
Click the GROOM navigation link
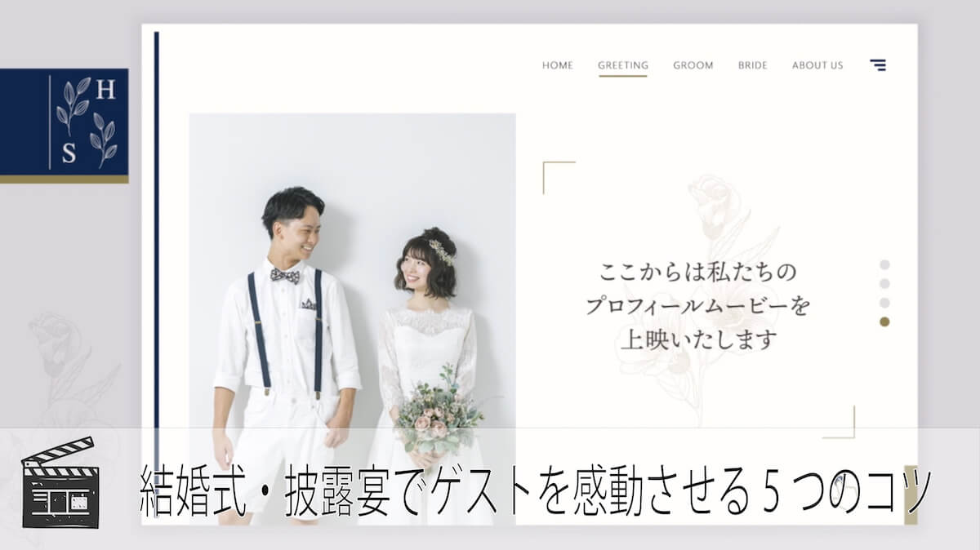coord(693,65)
